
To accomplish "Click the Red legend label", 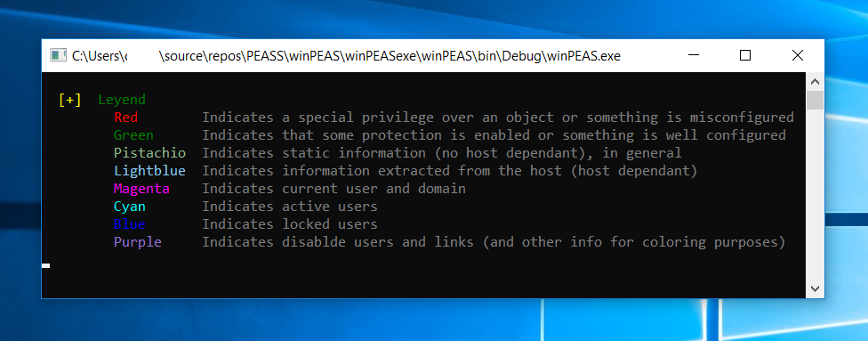I will [126, 118].
